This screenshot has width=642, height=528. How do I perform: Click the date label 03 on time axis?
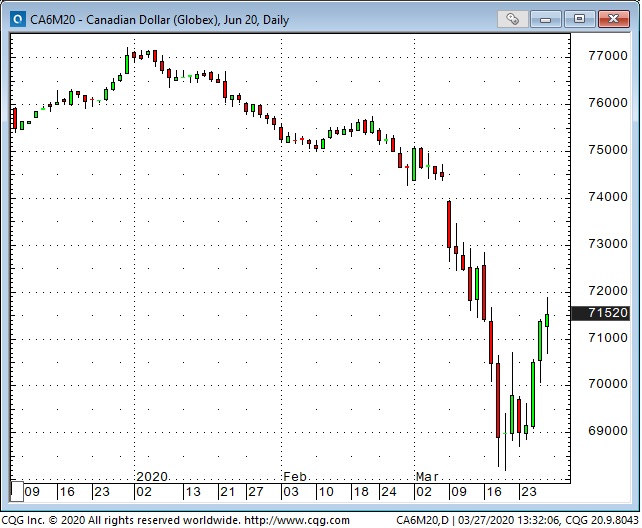click(x=291, y=492)
